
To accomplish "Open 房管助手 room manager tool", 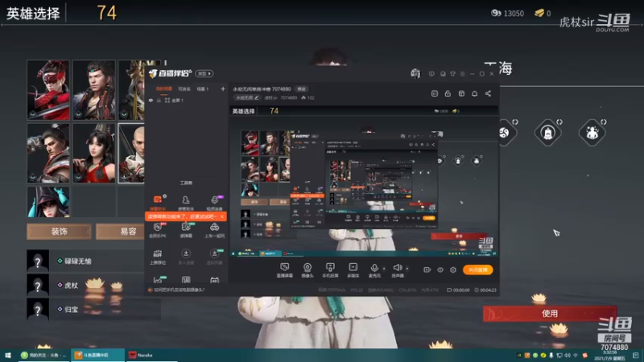I will point(186,203).
